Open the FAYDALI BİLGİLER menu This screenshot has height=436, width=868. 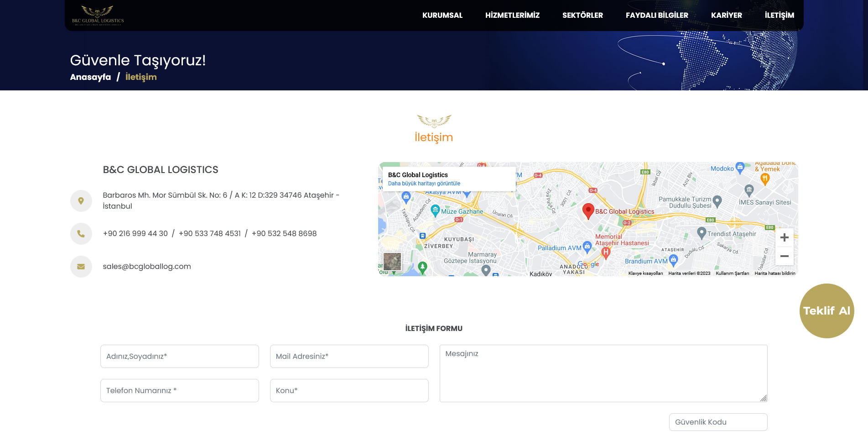[x=657, y=15]
